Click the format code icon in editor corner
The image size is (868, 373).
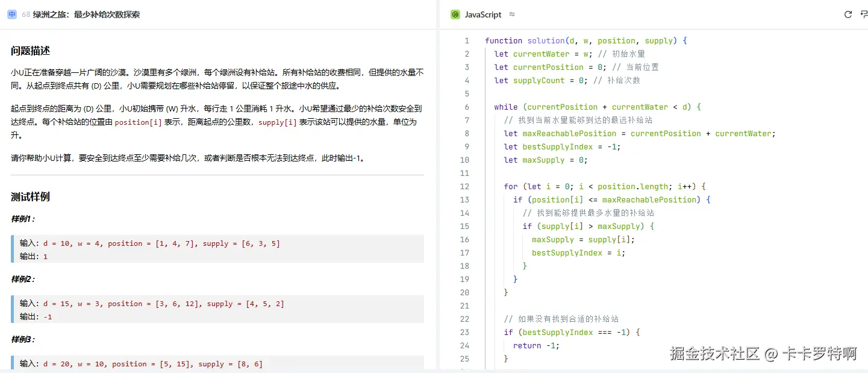click(864, 14)
